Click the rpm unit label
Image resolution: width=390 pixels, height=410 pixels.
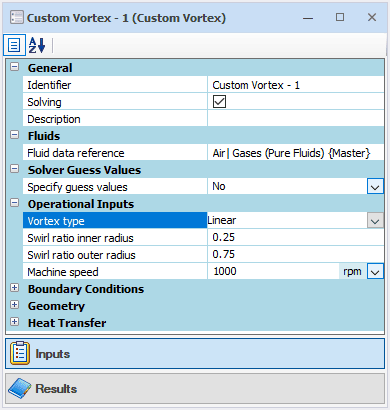pos(352,272)
